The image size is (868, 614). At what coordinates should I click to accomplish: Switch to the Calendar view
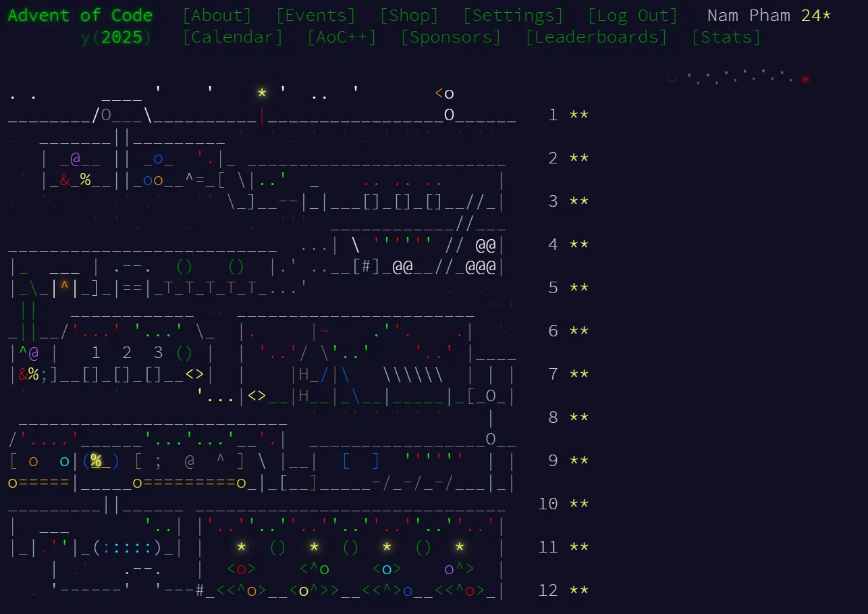[233, 37]
